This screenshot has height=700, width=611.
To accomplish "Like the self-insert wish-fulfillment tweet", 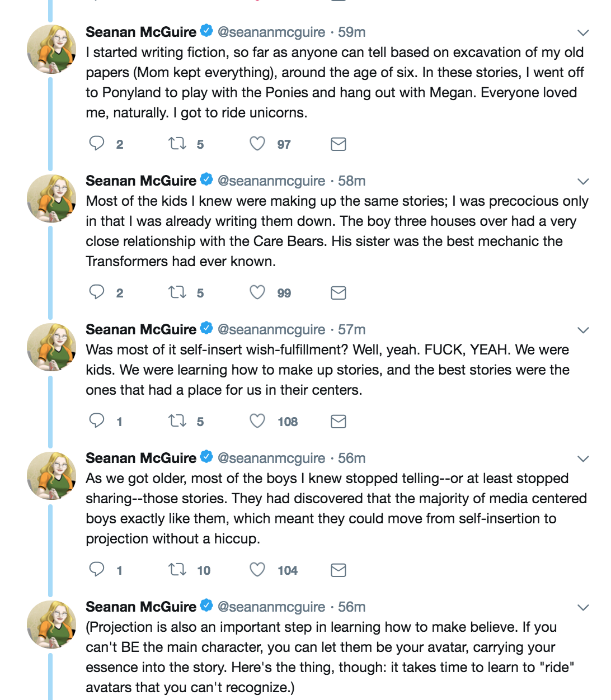I will click(257, 421).
